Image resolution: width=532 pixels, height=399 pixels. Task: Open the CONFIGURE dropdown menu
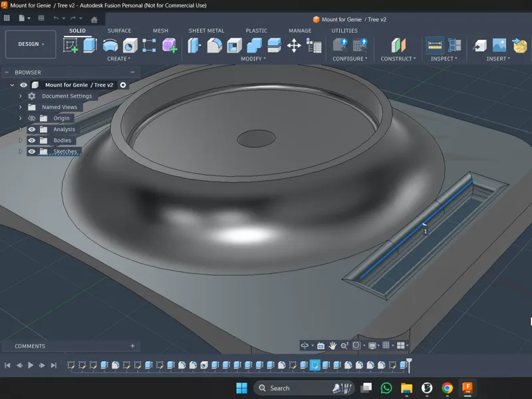click(x=350, y=59)
